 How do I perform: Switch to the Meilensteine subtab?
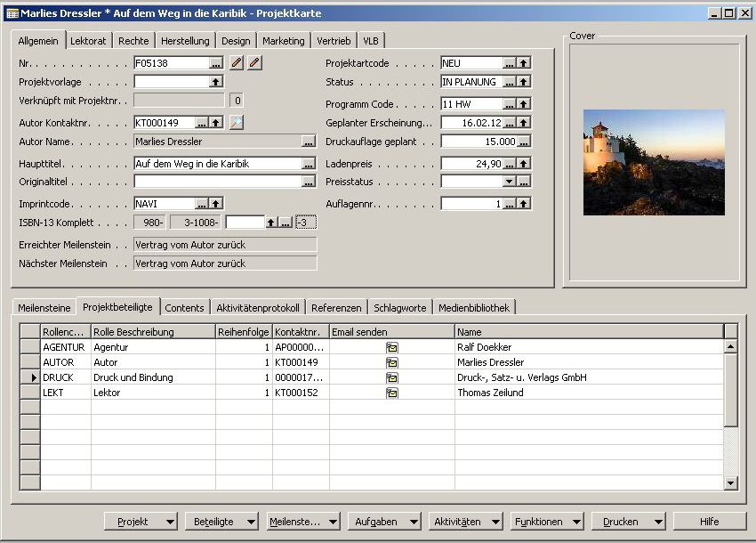(x=44, y=308)
